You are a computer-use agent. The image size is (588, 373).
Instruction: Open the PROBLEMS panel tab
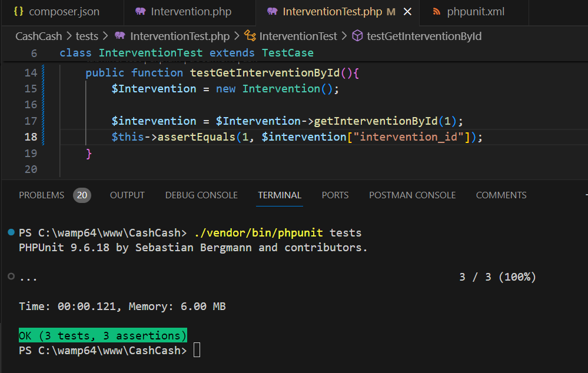point(41,195)
